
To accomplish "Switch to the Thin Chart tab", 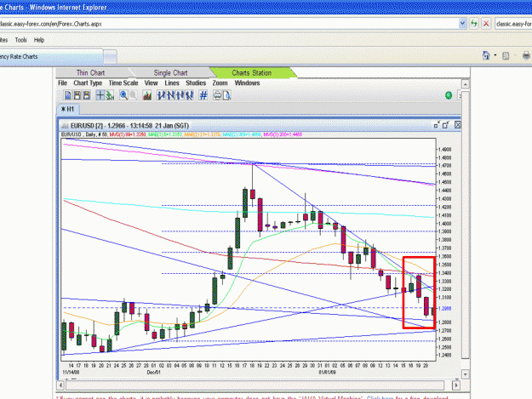I will (90, 72).
